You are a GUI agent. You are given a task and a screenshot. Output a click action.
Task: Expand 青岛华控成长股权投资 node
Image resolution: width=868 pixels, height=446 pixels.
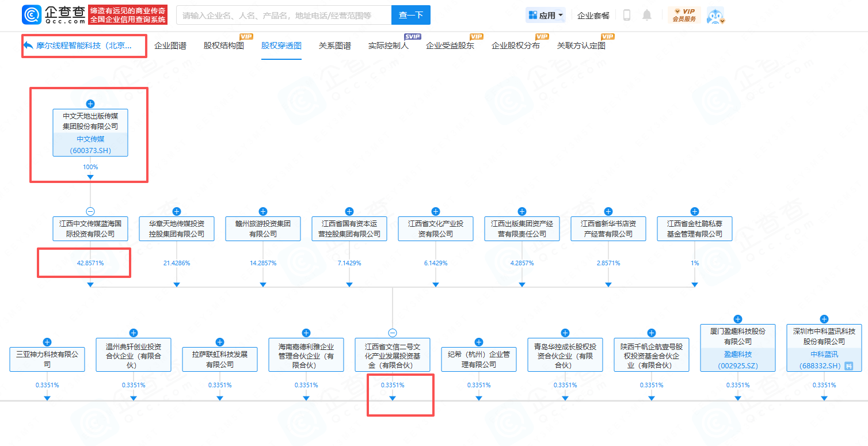point(565,333)
